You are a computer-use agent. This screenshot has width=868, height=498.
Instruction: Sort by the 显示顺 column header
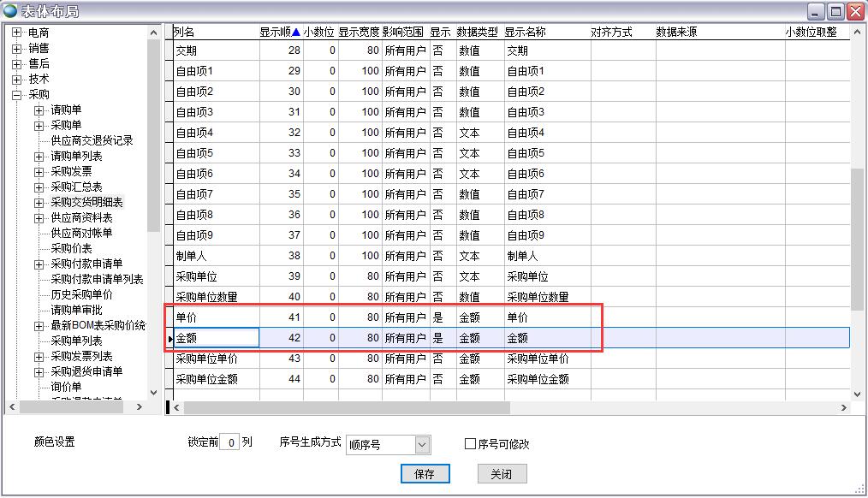click(279, 32)
